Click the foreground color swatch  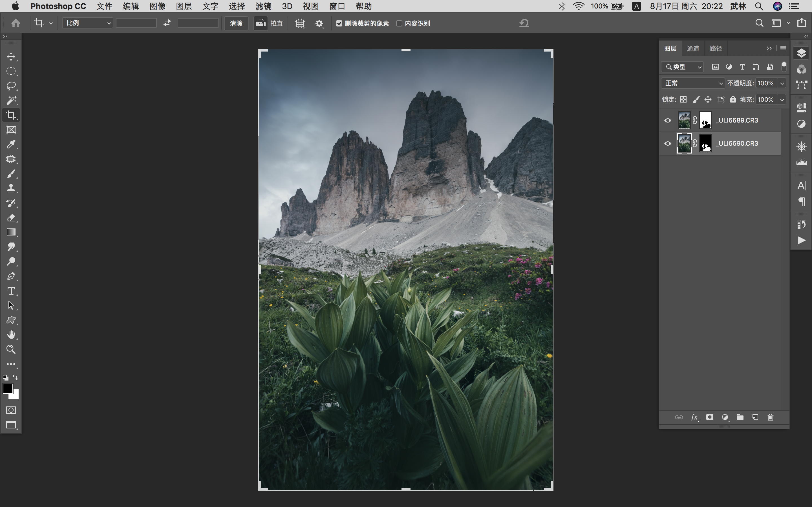7,389
